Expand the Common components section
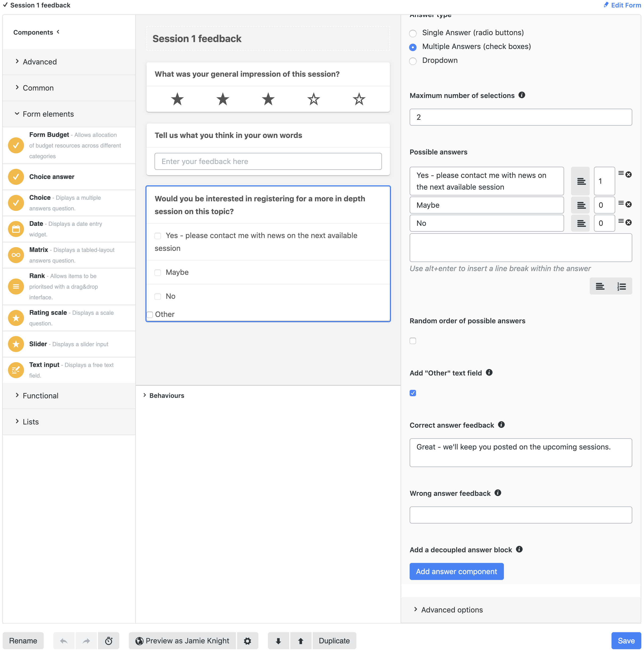Screen dimensions: 644x654 [x=69, y=88]
